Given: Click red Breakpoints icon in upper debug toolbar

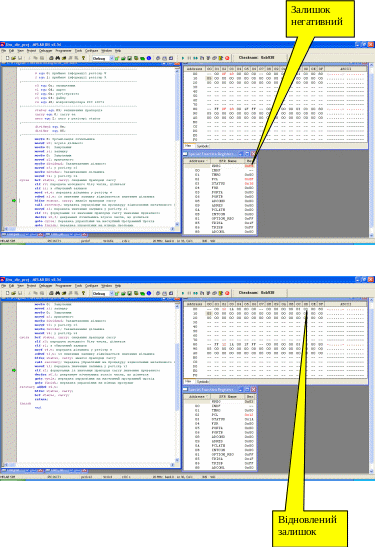Looking at the screenshot, I should tap(227, 58).
